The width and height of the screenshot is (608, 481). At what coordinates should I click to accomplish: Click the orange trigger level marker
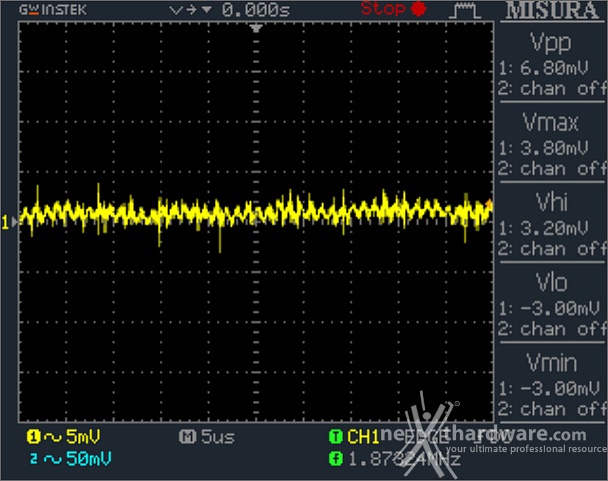pyautogui.click(x=489, y=203)
